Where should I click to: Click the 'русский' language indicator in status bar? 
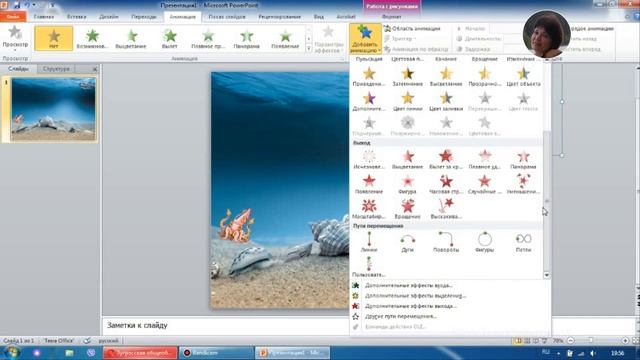coord(109,340)
